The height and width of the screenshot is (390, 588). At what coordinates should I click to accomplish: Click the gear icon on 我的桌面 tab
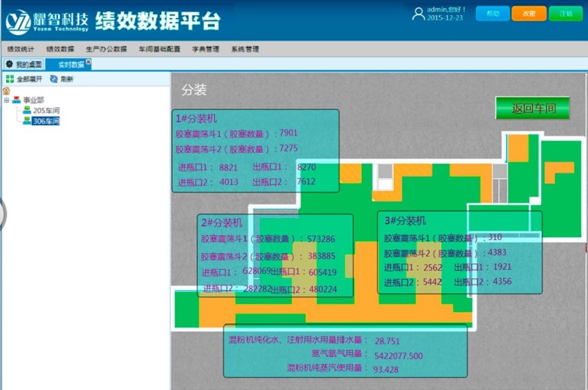point(9,64)
